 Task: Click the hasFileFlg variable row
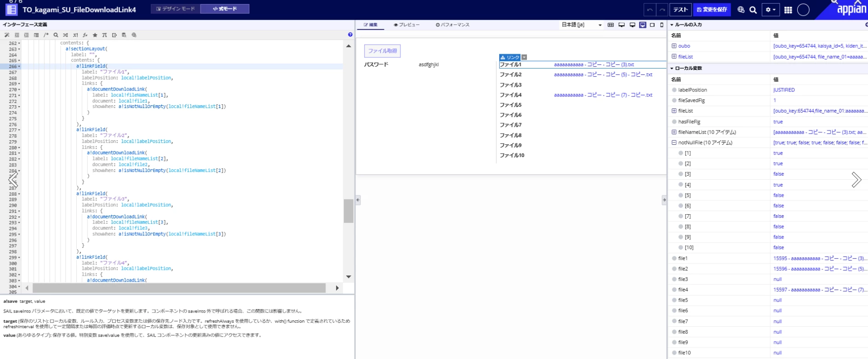point(768,122)
